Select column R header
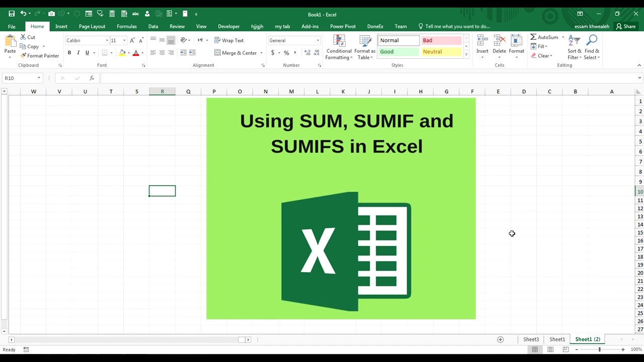Screen dimensions: 644x362 click(x=162, y=92)
